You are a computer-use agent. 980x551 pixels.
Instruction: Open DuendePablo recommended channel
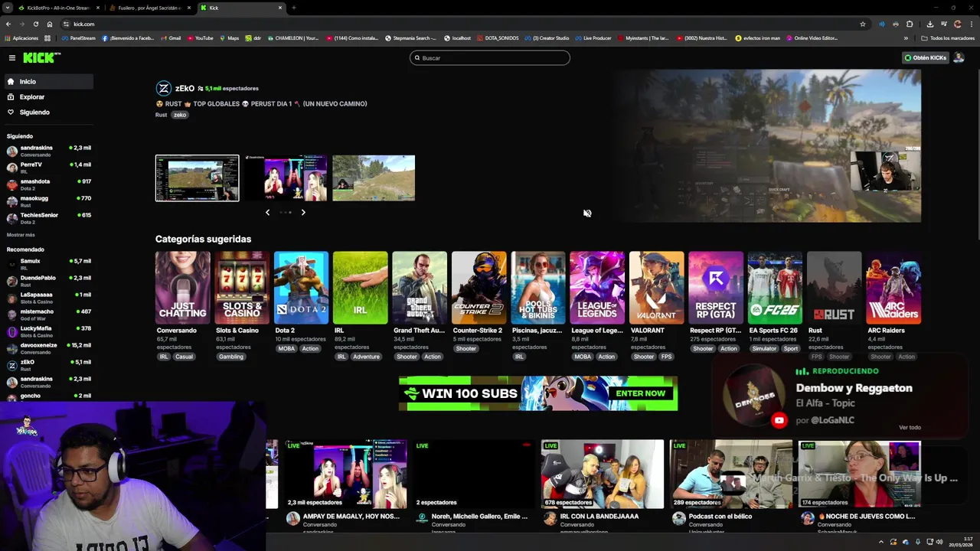48,281
